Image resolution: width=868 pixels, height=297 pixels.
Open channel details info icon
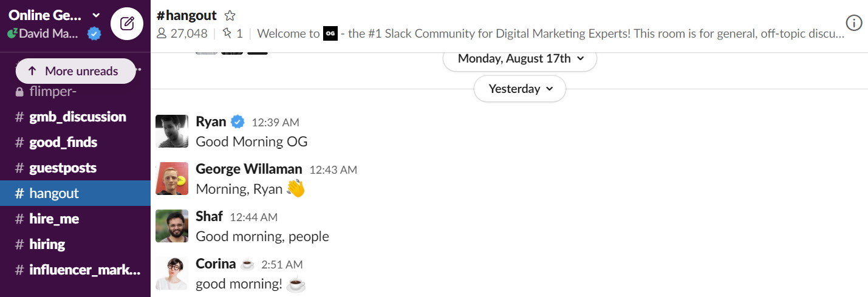pos(854,23)
